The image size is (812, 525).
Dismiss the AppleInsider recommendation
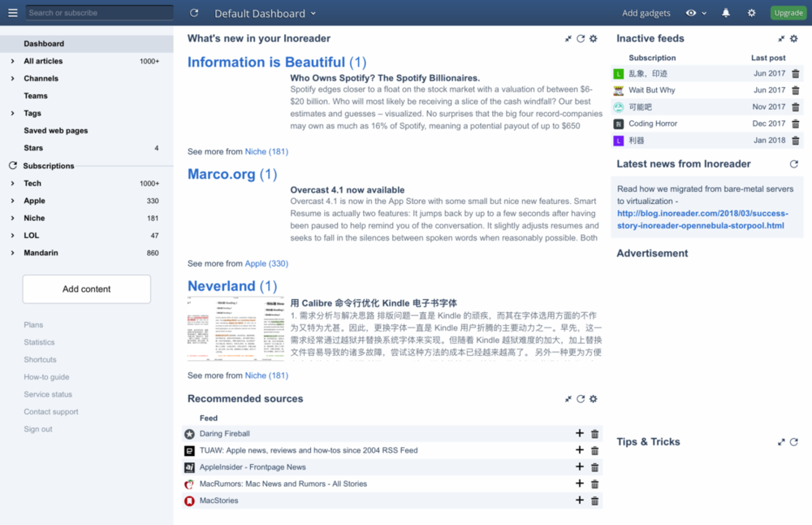[x=594, y=467]
